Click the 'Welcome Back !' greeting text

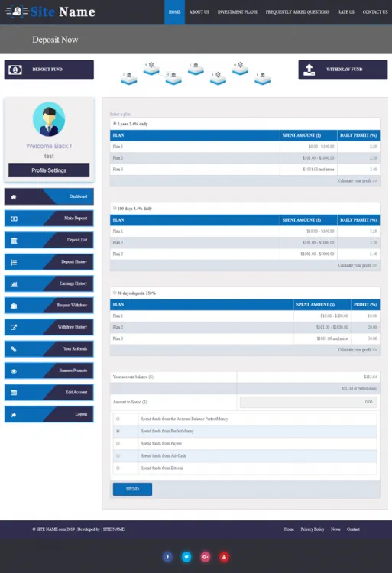click(x=49, y=146)
